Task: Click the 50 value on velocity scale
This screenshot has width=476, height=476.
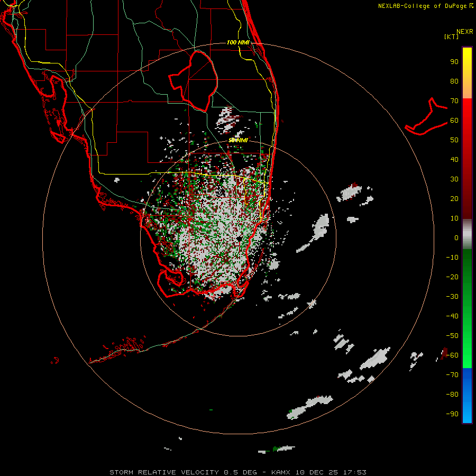Action: 454,140
